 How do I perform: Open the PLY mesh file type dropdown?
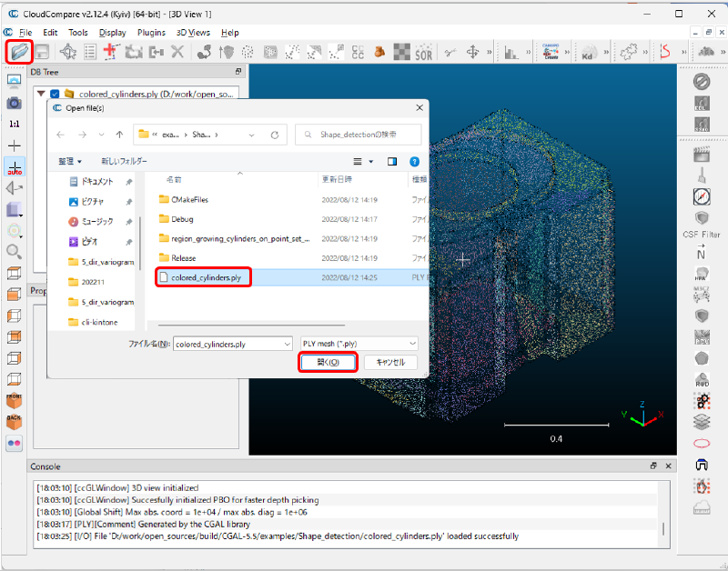(359, 345)
